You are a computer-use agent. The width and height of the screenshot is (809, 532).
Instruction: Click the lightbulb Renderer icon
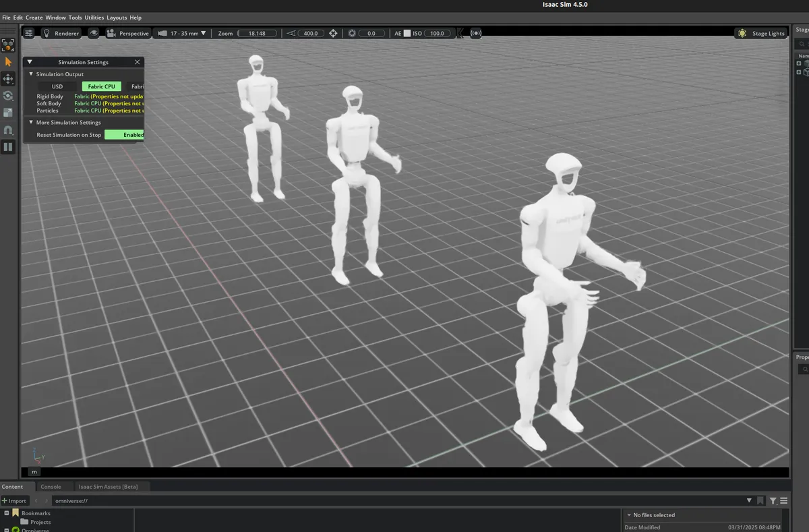click(x=47, y=33)
